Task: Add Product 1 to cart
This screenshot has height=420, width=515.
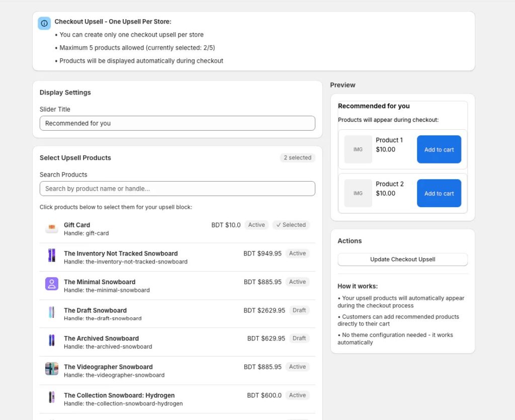Action: pos(439,149)
